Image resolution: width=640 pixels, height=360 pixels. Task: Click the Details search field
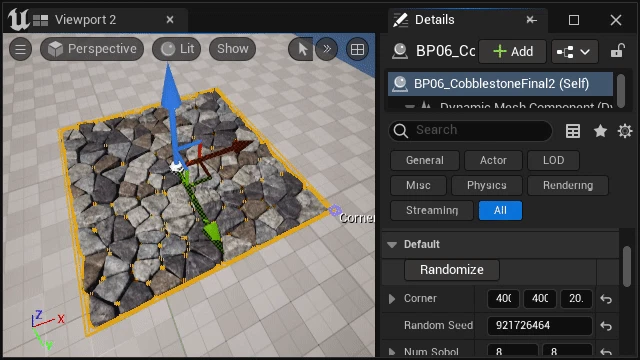470,130
